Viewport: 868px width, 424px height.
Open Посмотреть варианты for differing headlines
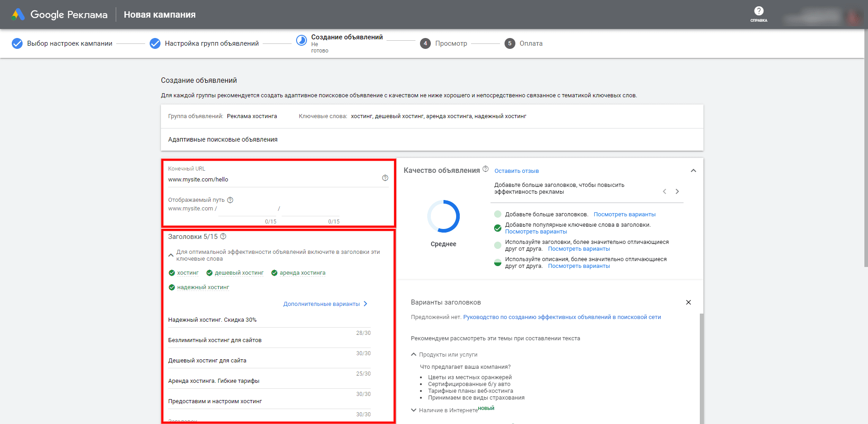[579, 249]
